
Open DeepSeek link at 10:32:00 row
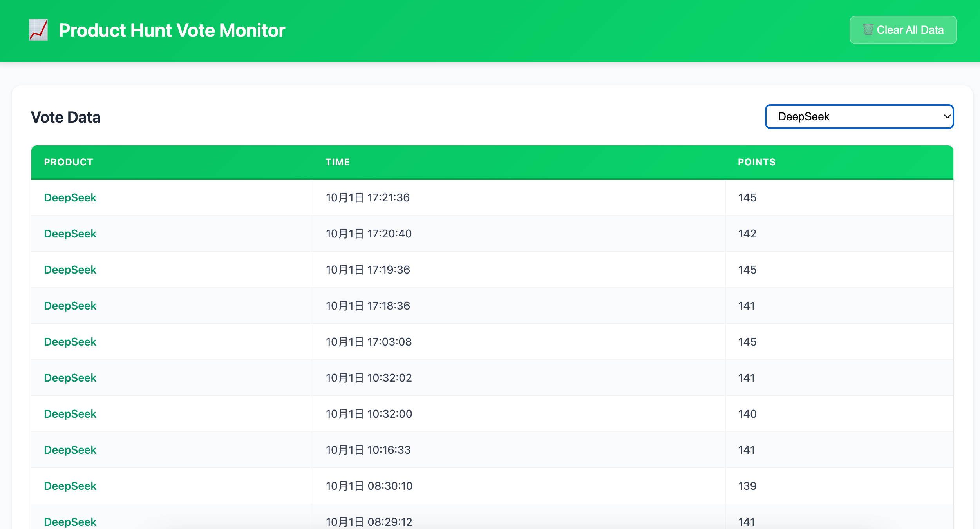(70, 414)
